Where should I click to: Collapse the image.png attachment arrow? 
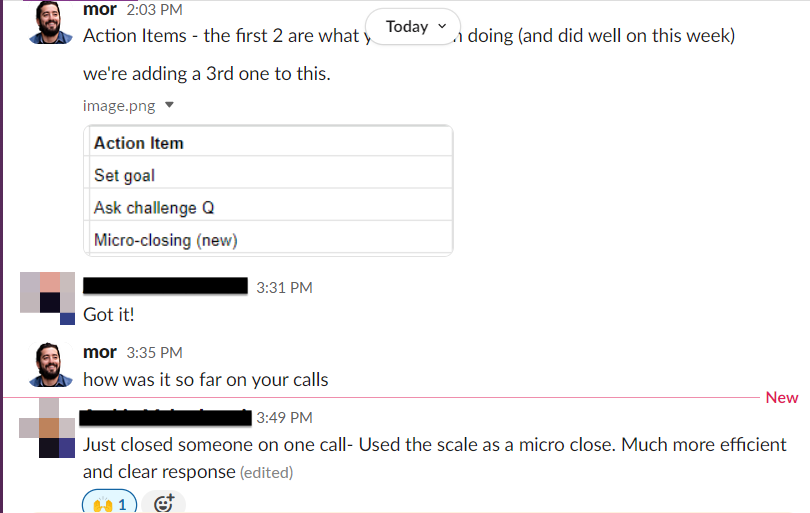[169, 104]
